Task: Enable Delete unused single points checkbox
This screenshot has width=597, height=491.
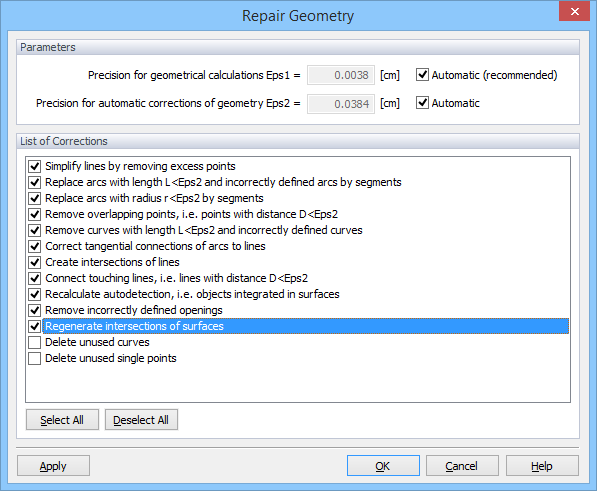Action: 35,358
